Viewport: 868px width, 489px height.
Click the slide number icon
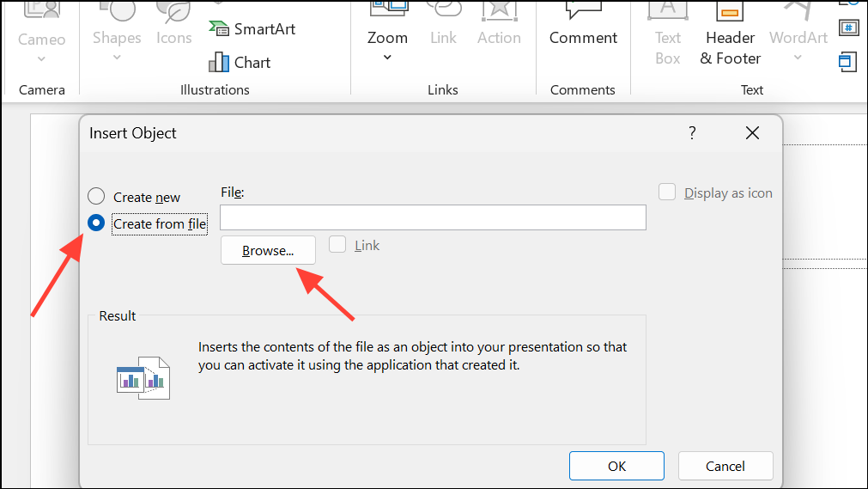849,27
